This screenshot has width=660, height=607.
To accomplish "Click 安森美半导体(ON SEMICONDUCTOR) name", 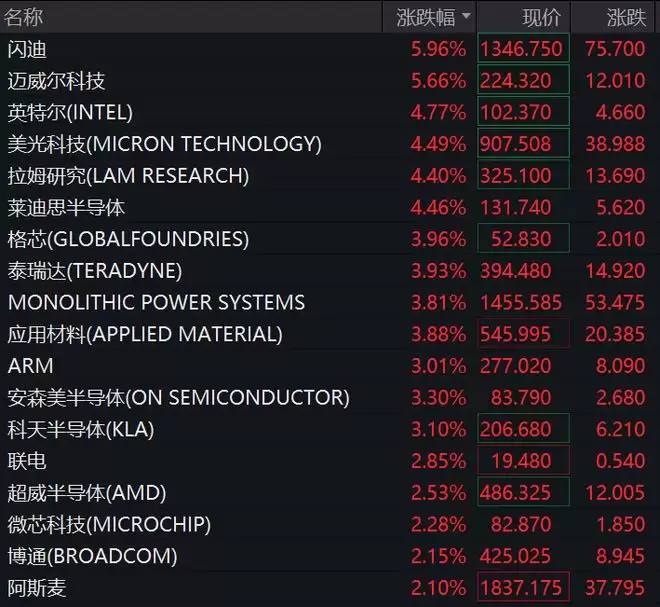I will (x=178, y=398).
